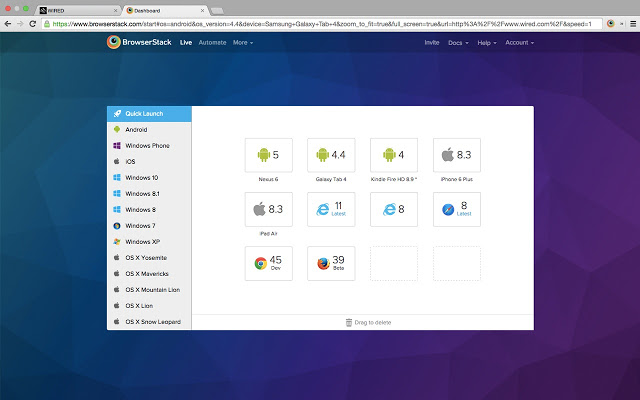This screenshot has width=640, height=400.
Task: Open a new browser tab
Action: [x=217, y=11]
